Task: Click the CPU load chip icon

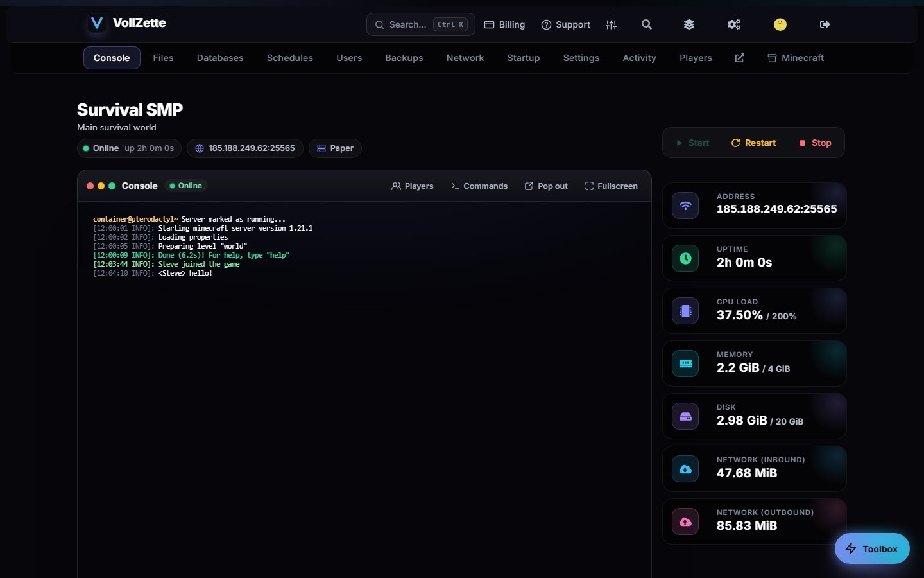Action: pyautogui.click(x=685, y=311)
